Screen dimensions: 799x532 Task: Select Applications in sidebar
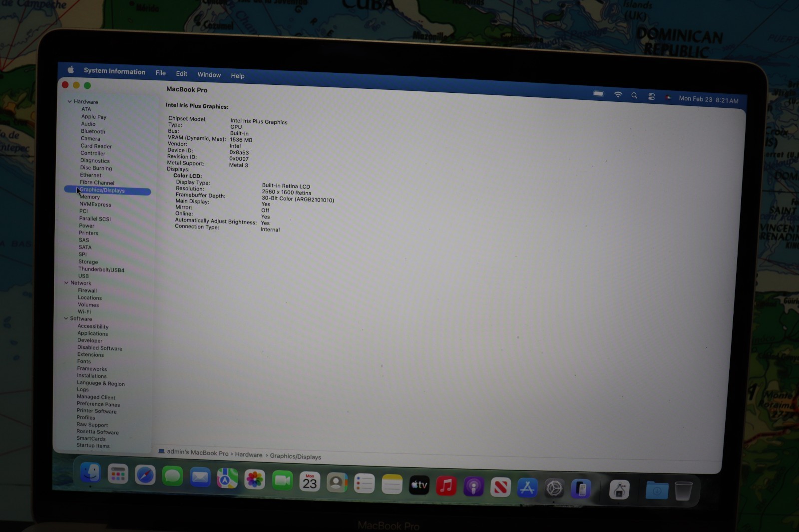tap(92, 333)
